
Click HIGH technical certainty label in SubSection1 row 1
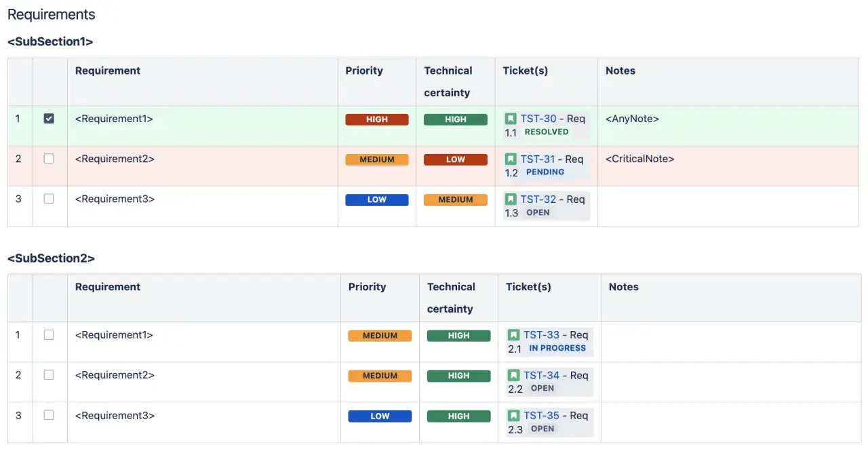[x=456, y=119]
